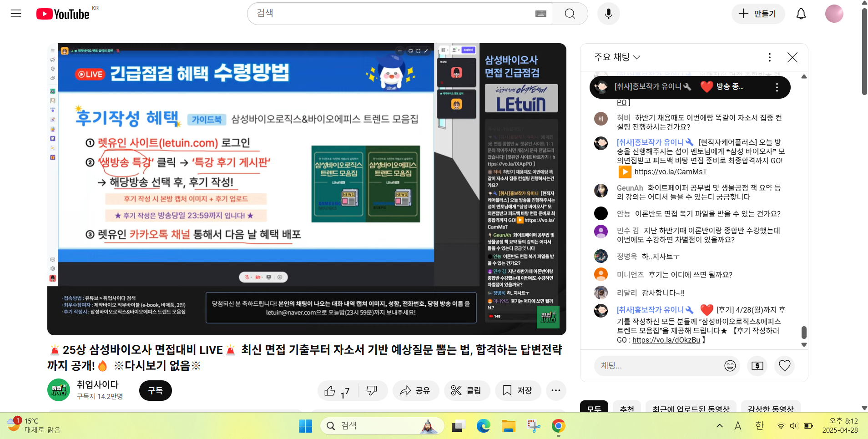
Task: Send a heart reaction in chat
Action: tap(785, 366)
